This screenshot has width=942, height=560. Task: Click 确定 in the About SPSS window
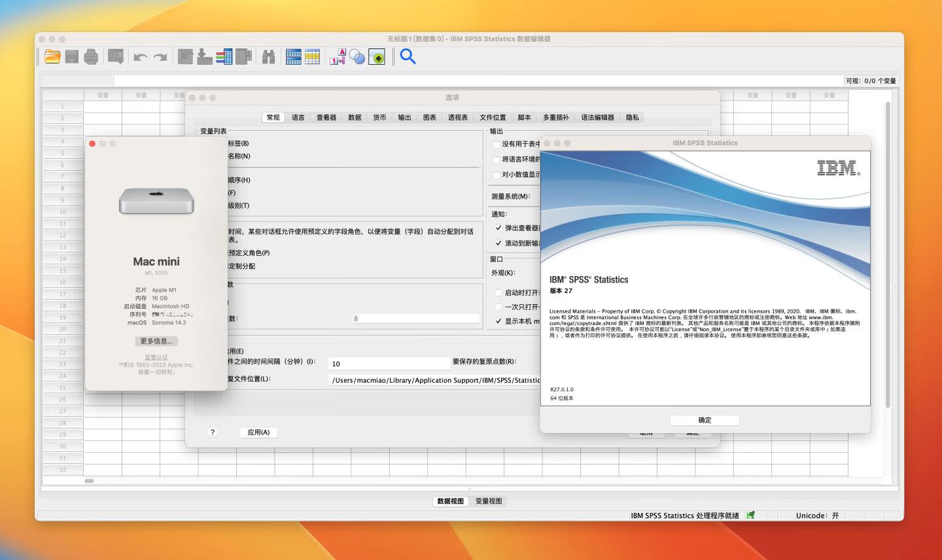point(705,420)
